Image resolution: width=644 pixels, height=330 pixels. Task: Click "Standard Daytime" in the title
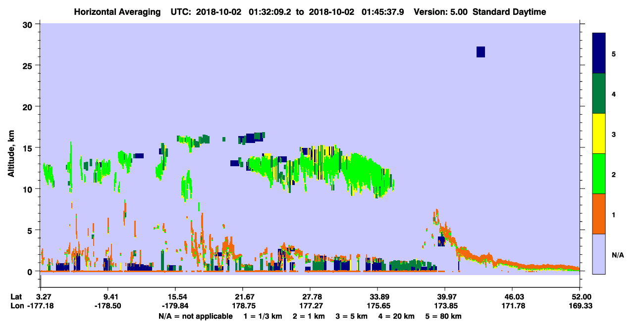(x=509, y=12)
